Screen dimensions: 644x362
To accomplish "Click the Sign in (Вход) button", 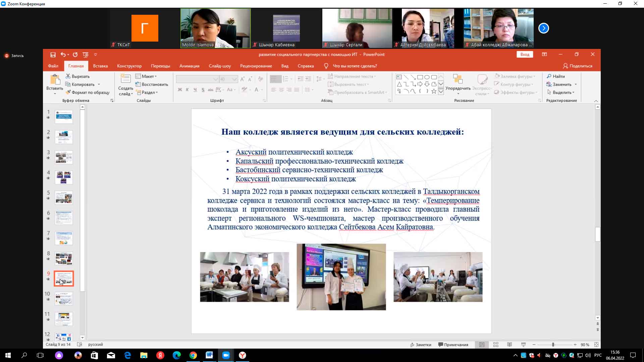I will [x=525, y=55].
